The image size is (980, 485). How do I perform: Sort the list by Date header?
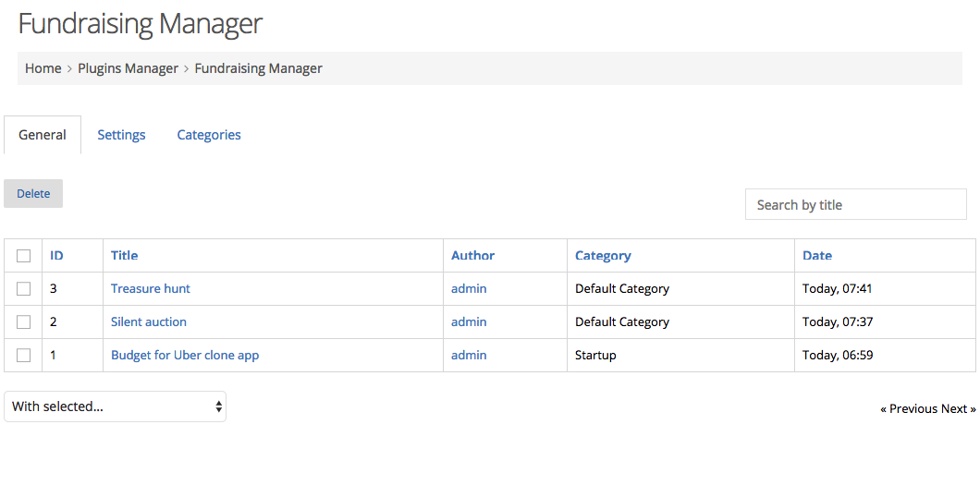click(x=817, y=255)
